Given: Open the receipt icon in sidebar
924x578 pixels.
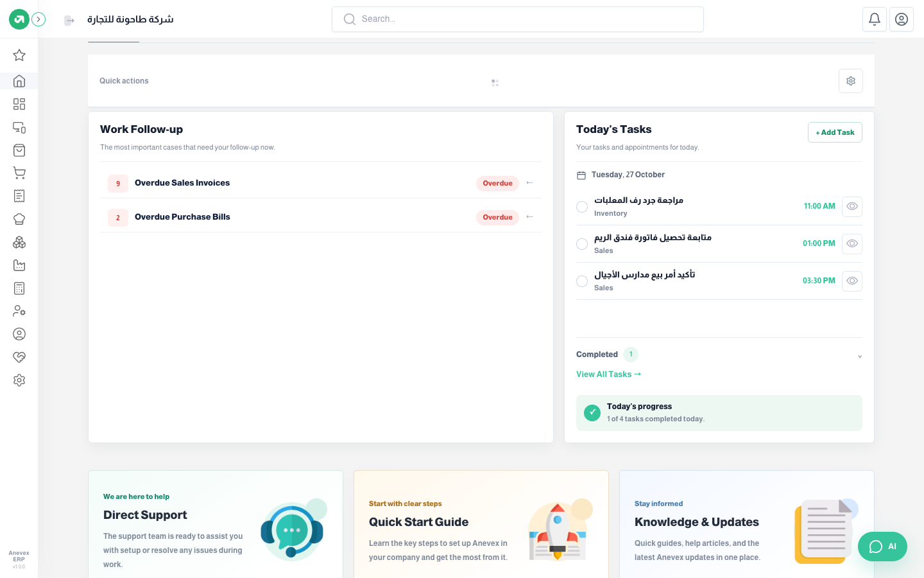Looking at the screenshot, I should [x=19, y=196].
